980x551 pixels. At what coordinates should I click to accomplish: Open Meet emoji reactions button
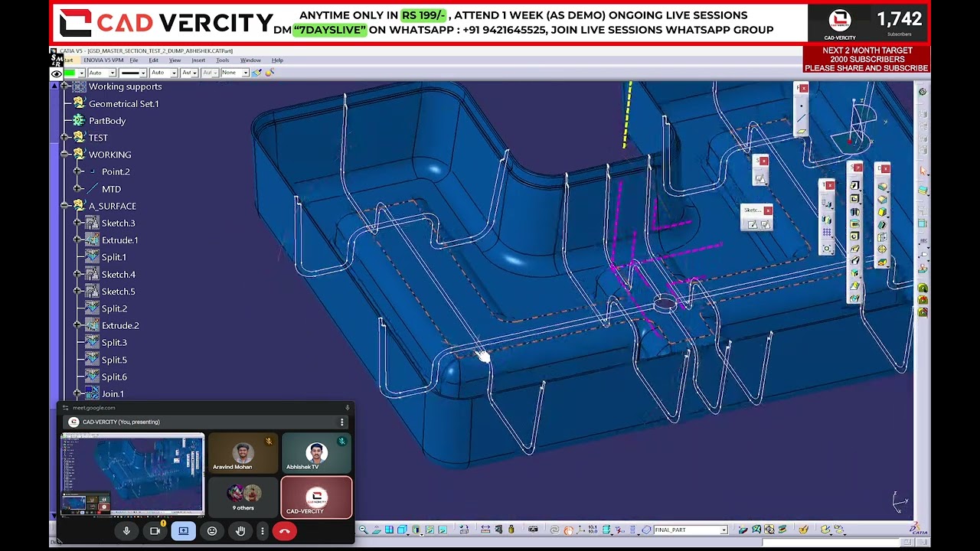click(x=212, y=530)
